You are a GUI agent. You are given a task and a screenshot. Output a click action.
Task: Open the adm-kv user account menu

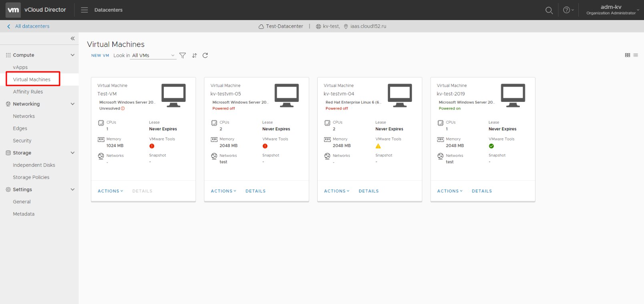(613, 10)
